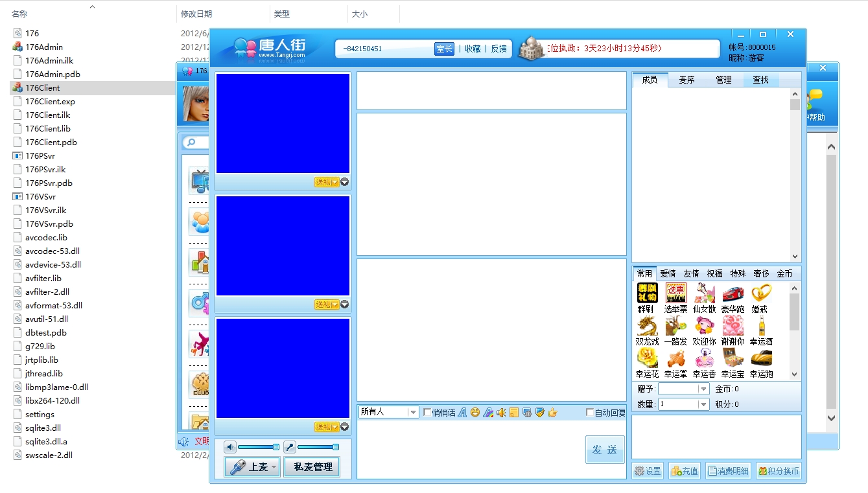This screenshot has height=493, width=868.
Task: Open the emoticon smiley picker
Action: [x=475, y=412]
